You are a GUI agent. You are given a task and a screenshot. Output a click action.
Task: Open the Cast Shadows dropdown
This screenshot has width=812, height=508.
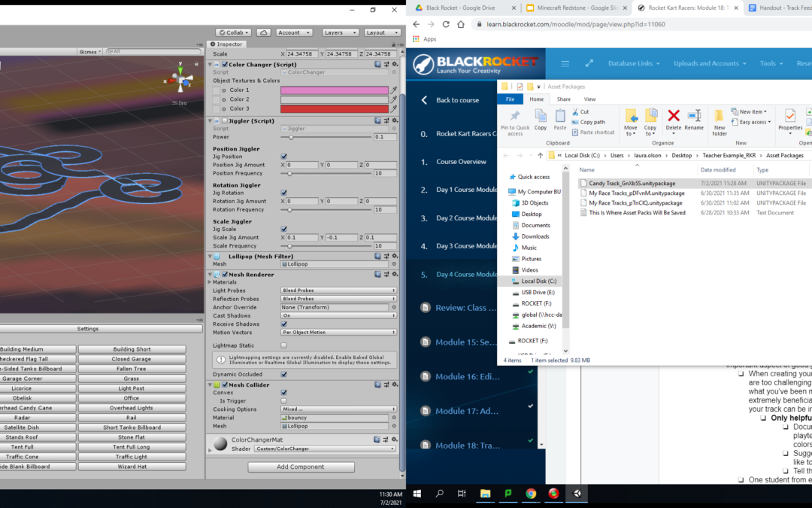[x=338, y=315]
